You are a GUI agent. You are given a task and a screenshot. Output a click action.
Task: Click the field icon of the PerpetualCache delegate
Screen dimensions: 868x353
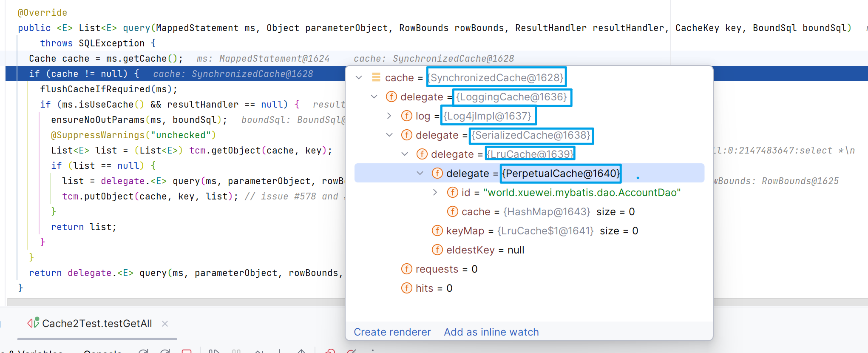(437, 173)
